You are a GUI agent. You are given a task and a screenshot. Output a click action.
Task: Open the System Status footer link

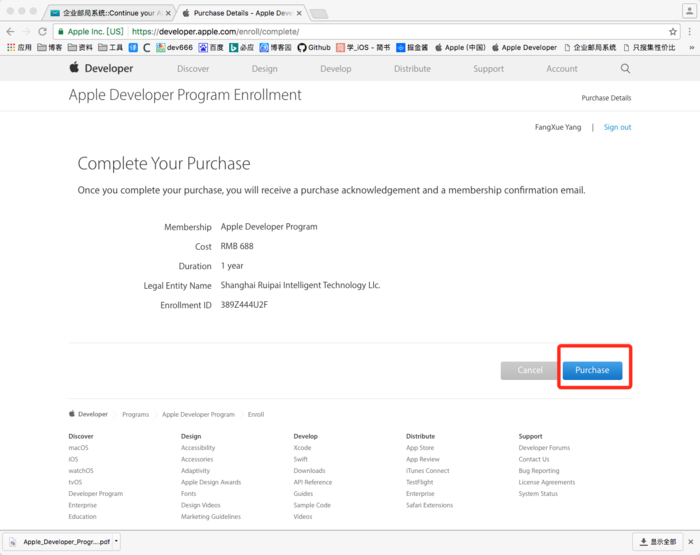point(538,493)
